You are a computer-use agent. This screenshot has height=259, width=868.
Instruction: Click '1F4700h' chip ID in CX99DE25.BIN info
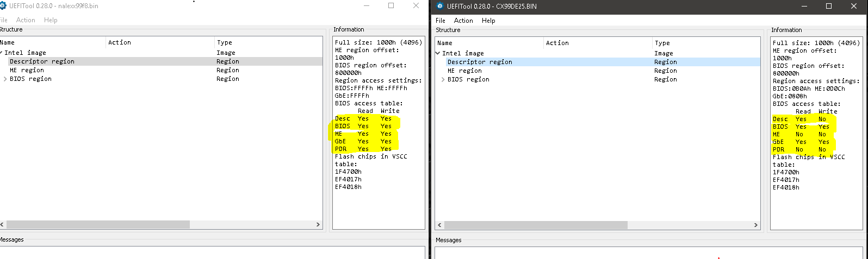(x=786, y=172)
